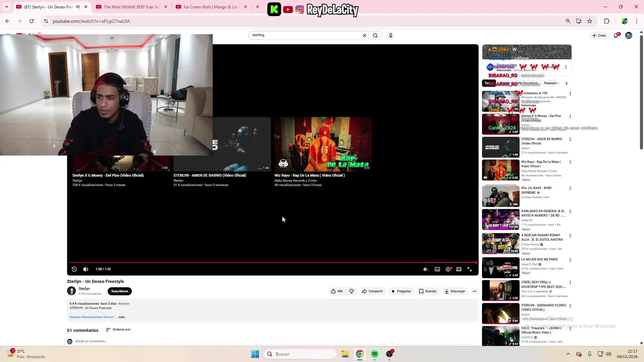Screen dimensions: 644x362
Task: Open a new browser tab
Action: coord(258,7)
